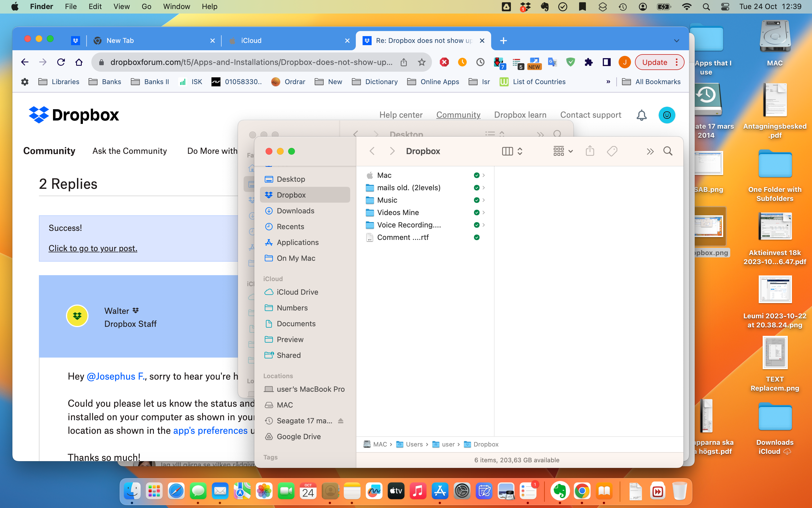Open the Dictionary bookmark folder
The width and height of the screenshot is (812, 508).
[375, 82]
